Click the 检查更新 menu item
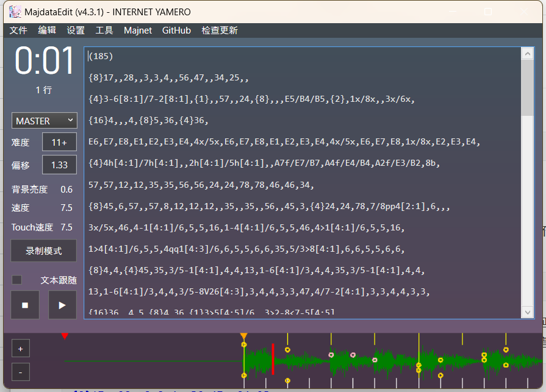The height and width of the screenshot is (392, 546). point(220,30)
